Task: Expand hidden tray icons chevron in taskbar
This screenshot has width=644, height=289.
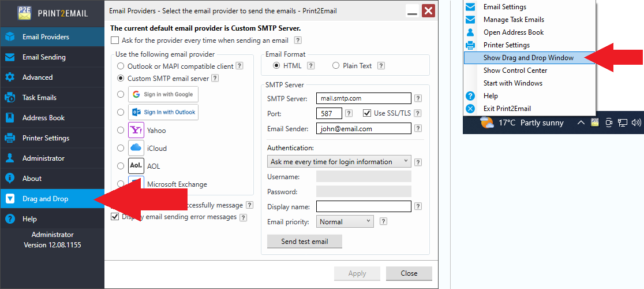Action: pyautogui.click(x=581, y=123)
